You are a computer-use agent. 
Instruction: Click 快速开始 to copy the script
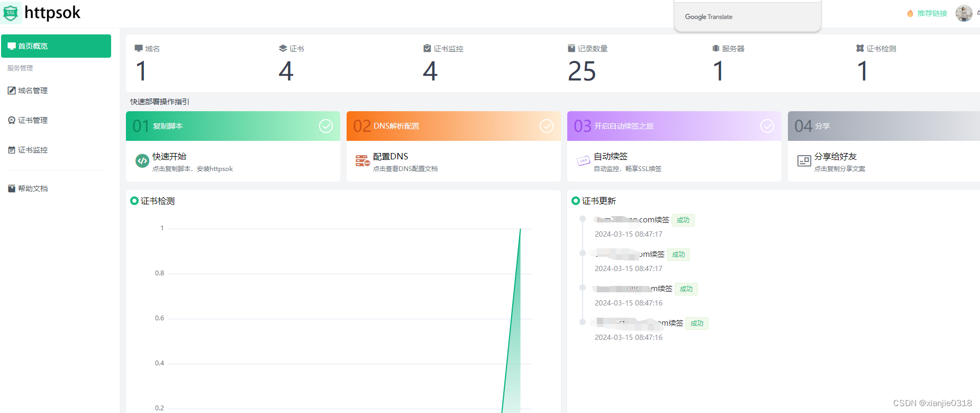click(x=169, y=156)
